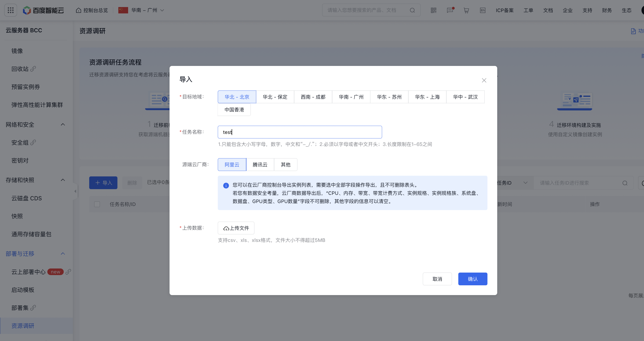Open ICP备案 in the top navigation
Image resolution: width=644 pixels, height=341 pixels.
click(x=505, y=10)
